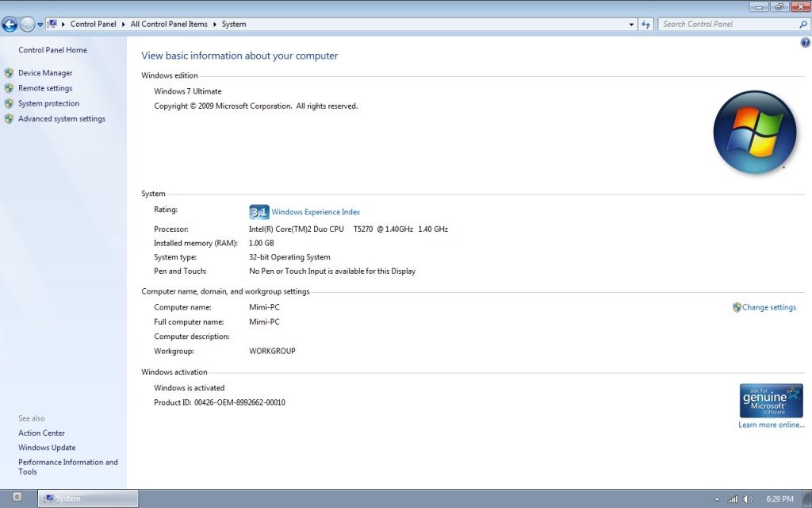Click the 1.00 GB installed memory value
This screenshot has width=812, height=508.
pos(262,243)
